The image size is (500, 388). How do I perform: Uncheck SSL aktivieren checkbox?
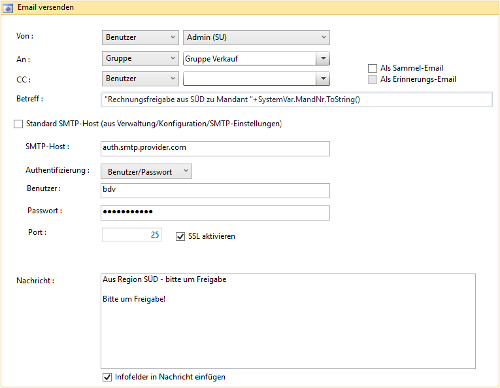(x=180, y=236)
